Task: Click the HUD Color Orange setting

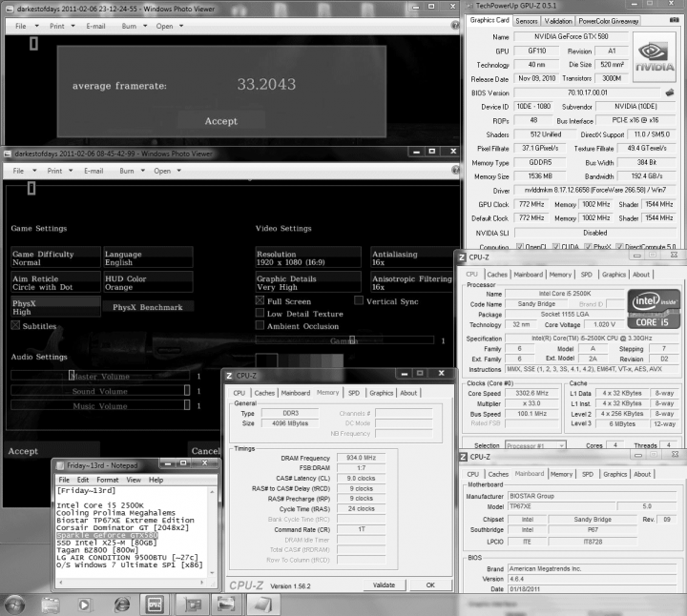Action: [148, 282]
